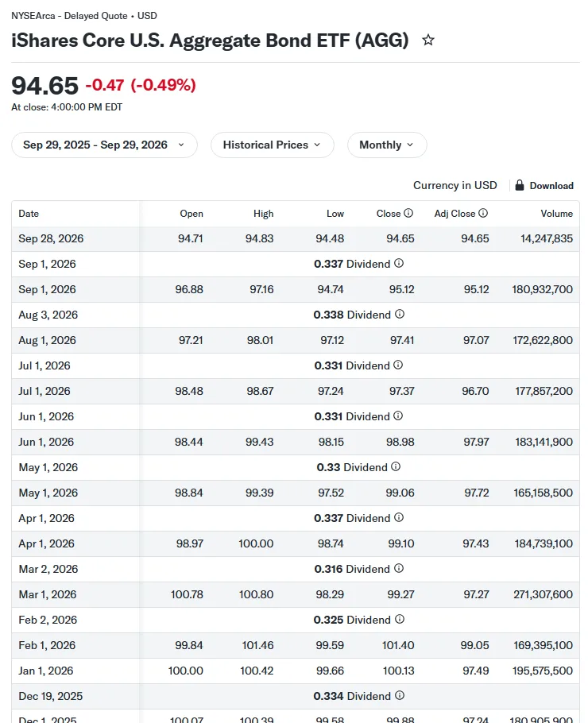Open the date range dropdown Sep 29, 2025 - Sep 29, 2026
Screen dimensions: 588x723
[104, 145]
